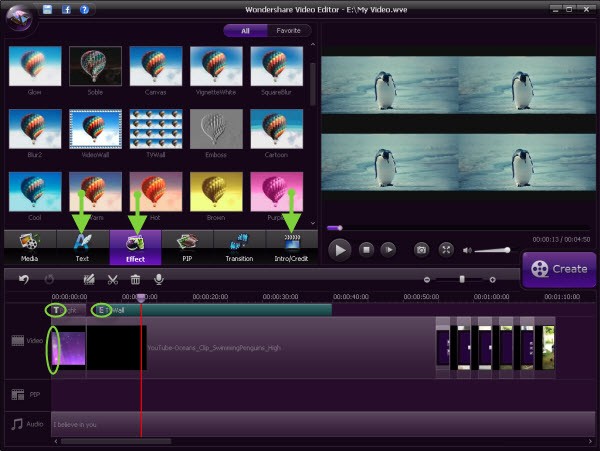
Task: Record a voiceover with microphone icon
Action: (158, 279)
